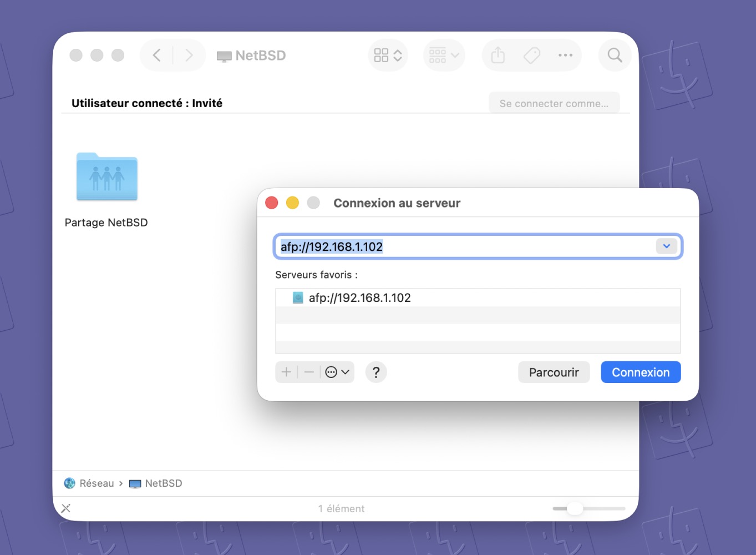This screenshot has height=555, width=756.
Task: Click the back navigation arrow
Action: 156,55
